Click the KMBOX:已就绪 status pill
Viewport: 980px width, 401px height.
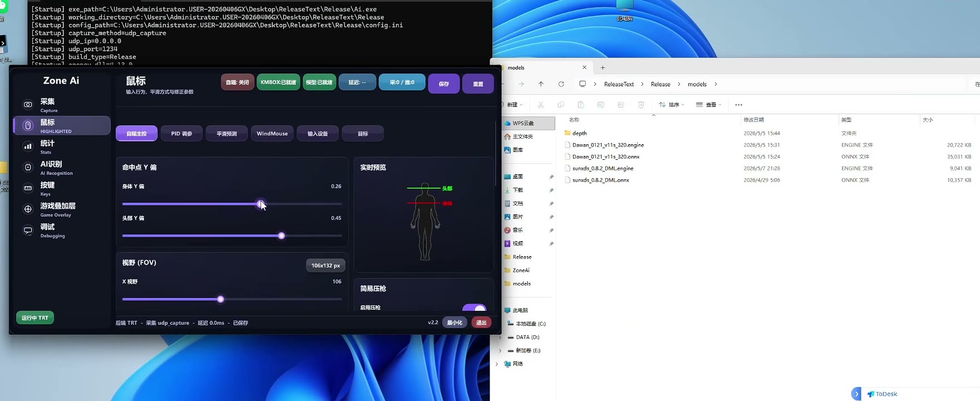tap(278, 82)
